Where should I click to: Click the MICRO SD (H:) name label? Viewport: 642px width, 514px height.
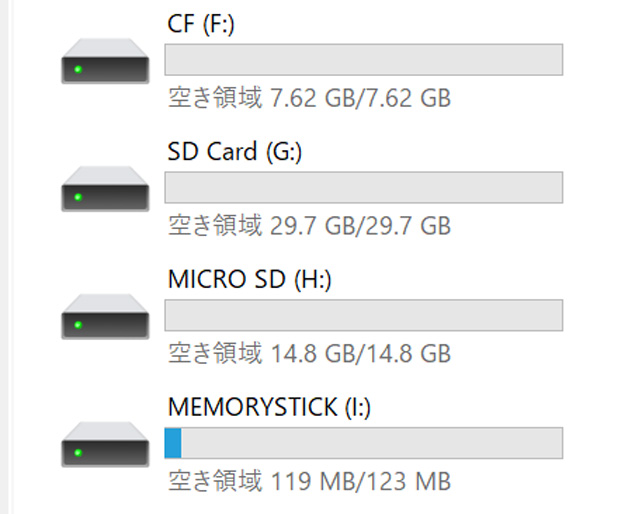(x=249, y=280)
